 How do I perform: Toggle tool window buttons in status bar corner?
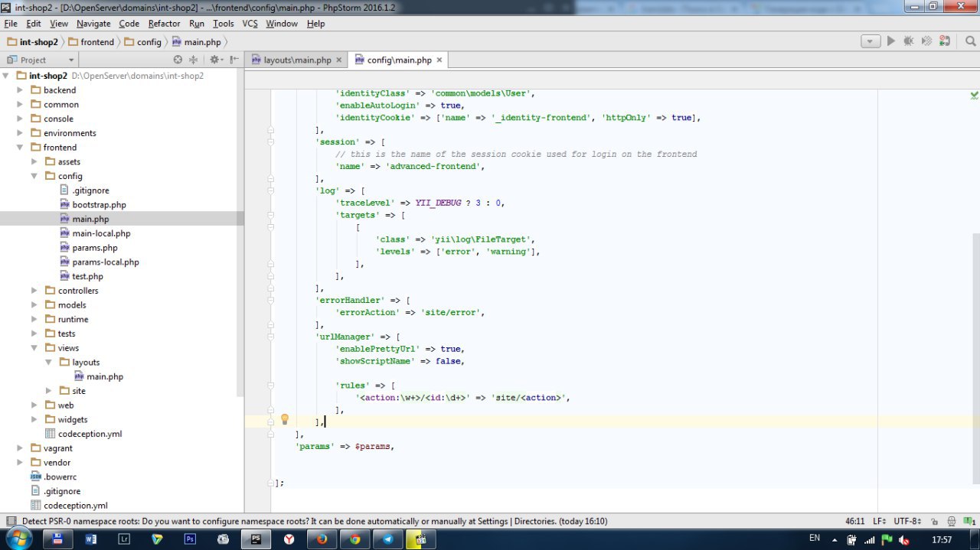11,522
